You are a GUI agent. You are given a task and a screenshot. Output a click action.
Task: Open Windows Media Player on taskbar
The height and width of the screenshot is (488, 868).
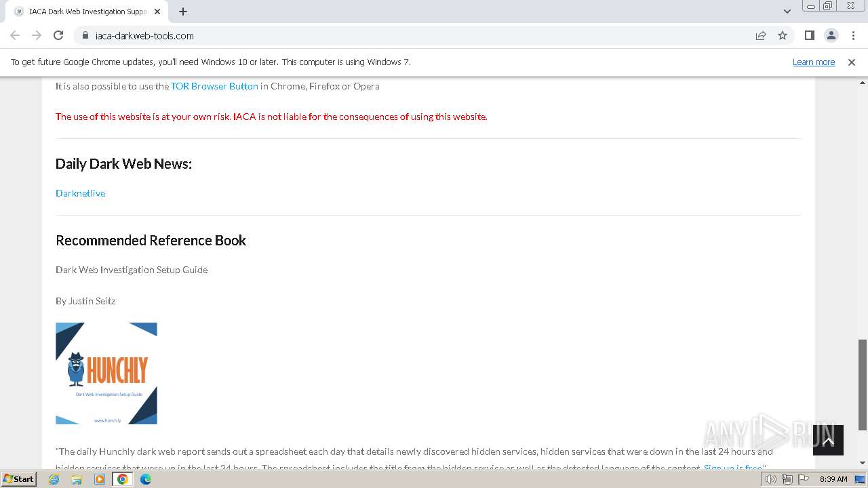pyautogui.click(x=100, y=479)
